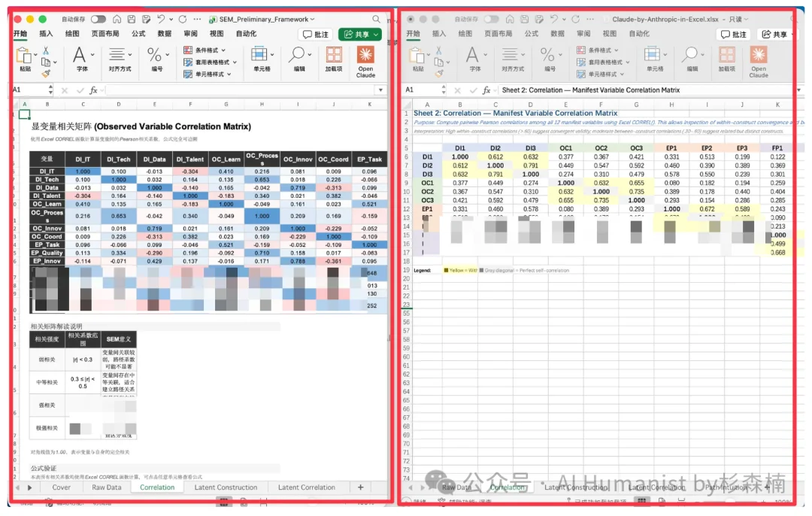Viewport: 812px width, 516px height.
Task: Select the Format Painter brush icon
Action: (x=44, y=75)
